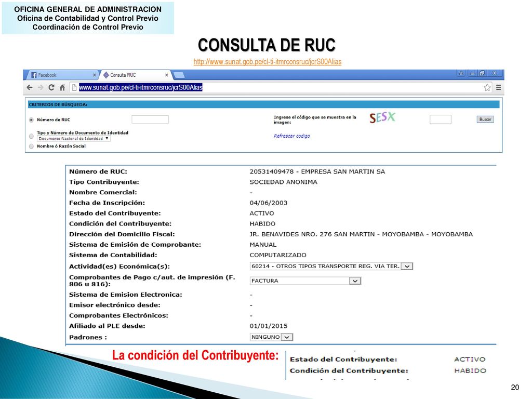532x399 pixels.
Task: Close the Facebook tab
Action: pos(95,75)
